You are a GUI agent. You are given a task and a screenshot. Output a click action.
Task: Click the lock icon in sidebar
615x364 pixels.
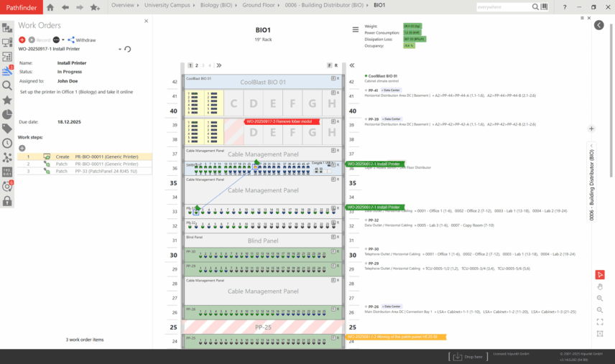[7, 201]
